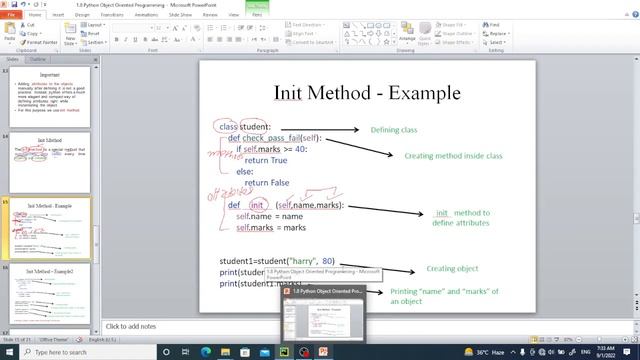Click the zoom-in plus button

pos(625,340)
